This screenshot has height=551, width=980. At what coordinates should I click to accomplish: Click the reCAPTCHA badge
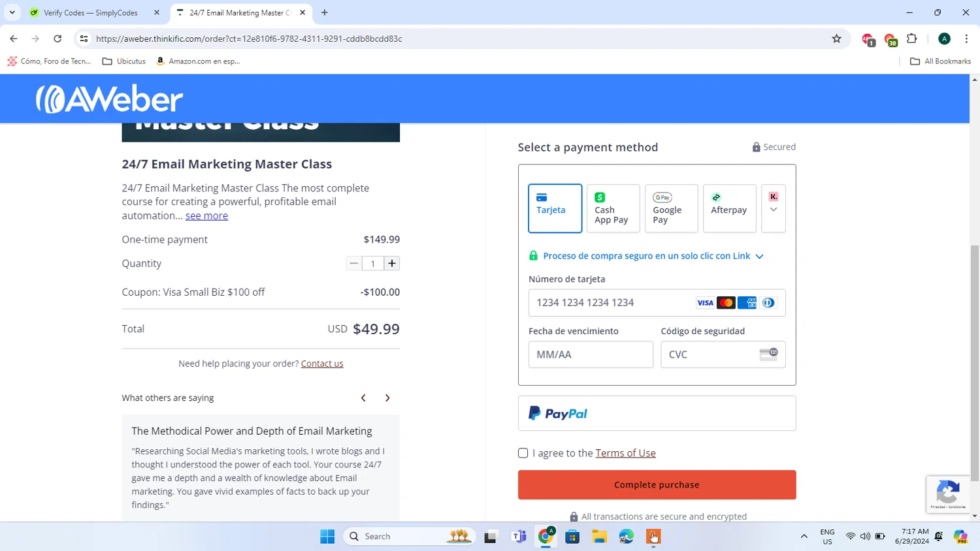pyautogui.click(x=948, y=494)
